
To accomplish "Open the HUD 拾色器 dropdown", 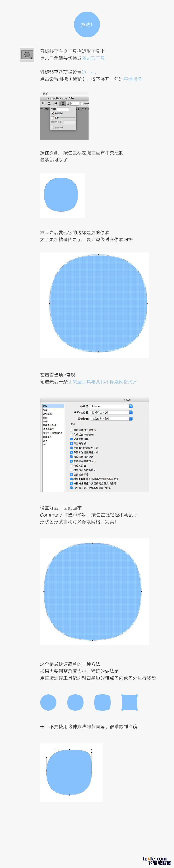I will pyautogui.click(x=112, y=412).
